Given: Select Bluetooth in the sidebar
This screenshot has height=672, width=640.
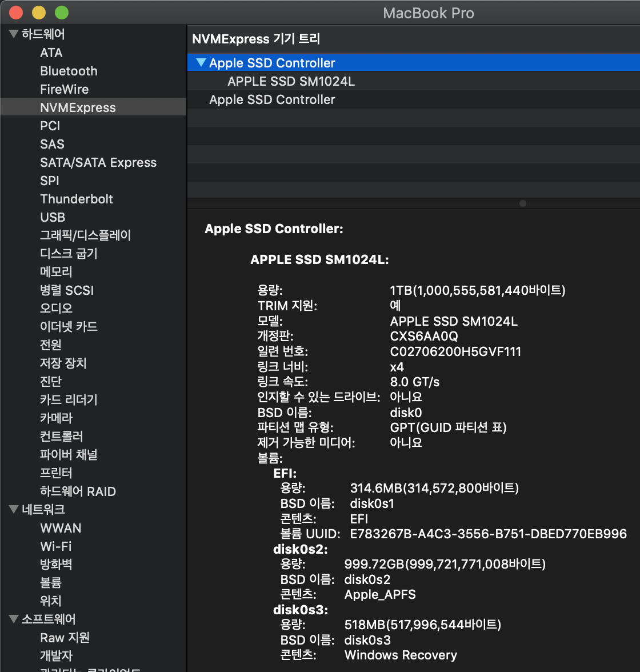Looking at the screenshot, I should [x=69, y=71].
